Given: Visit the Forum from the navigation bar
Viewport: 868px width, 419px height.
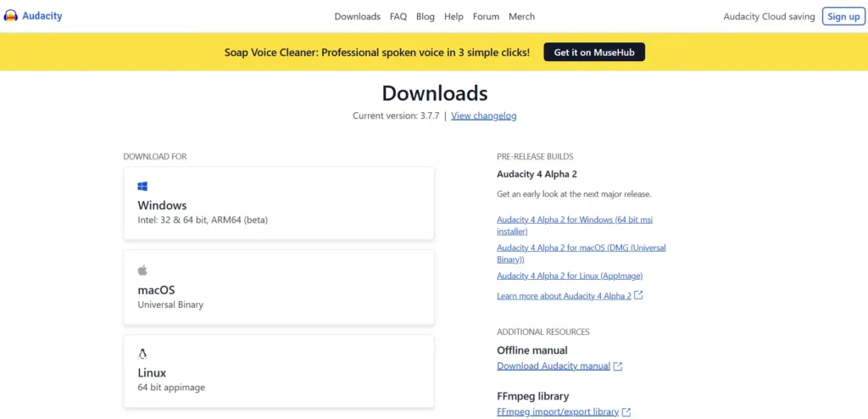Looking at the screenshot, I should [x=486, y=16].
